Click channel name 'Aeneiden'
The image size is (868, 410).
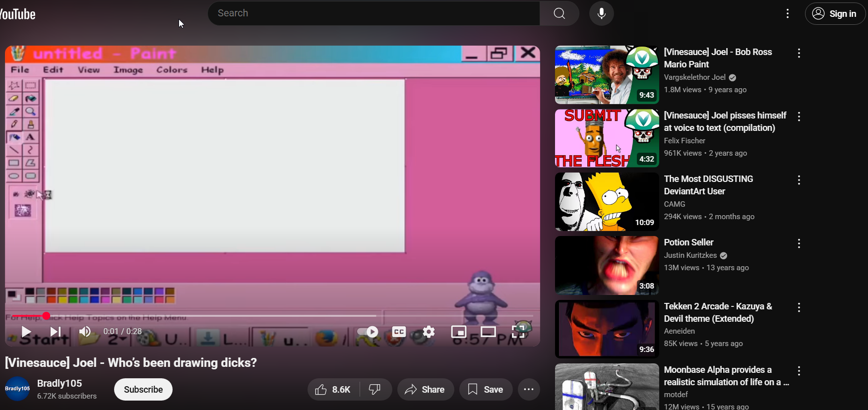coord(680,331)
